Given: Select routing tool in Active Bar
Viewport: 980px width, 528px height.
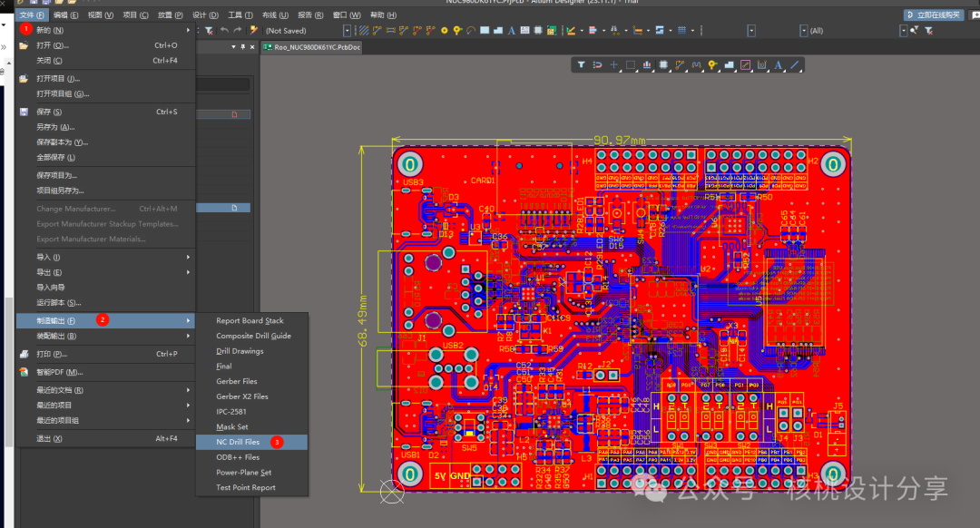Looking at the screenshot, I should [x=680, y=64].
